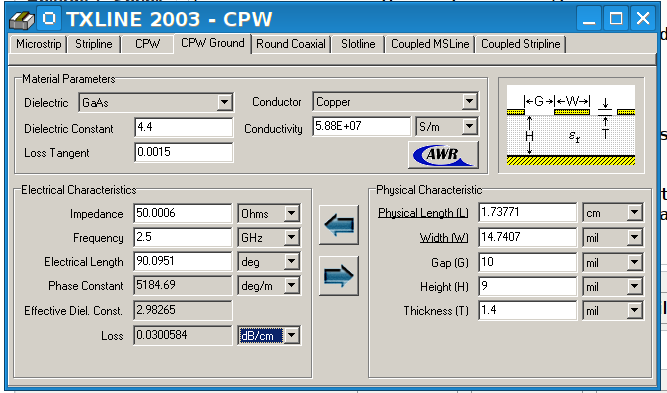Switch to the Stripline tab
Viewport: 667px width, 393px height.
click(x=94, y=44)
